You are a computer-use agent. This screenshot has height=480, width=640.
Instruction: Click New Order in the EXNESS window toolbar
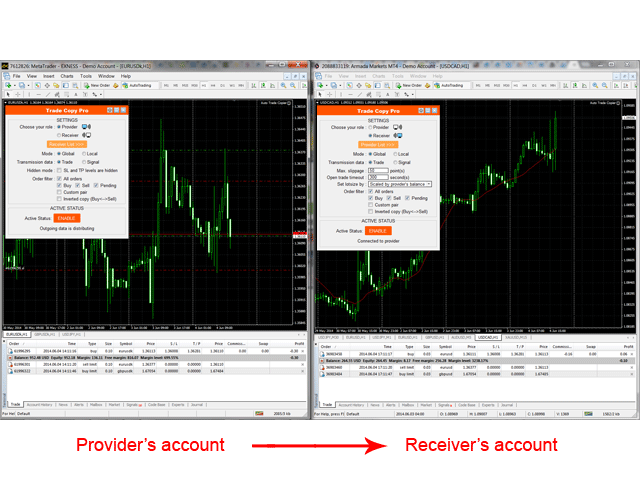tap(97, 85)
